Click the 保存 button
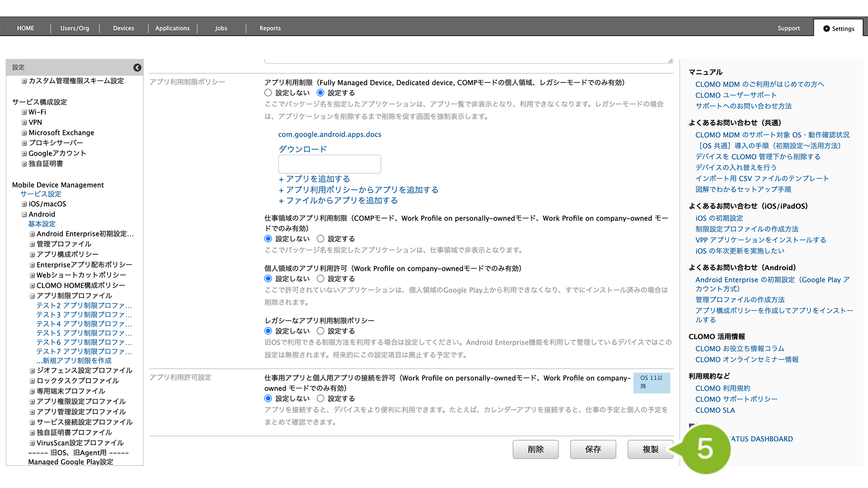Viewport: 868px width, 488px height. click(x=593, y=449)
